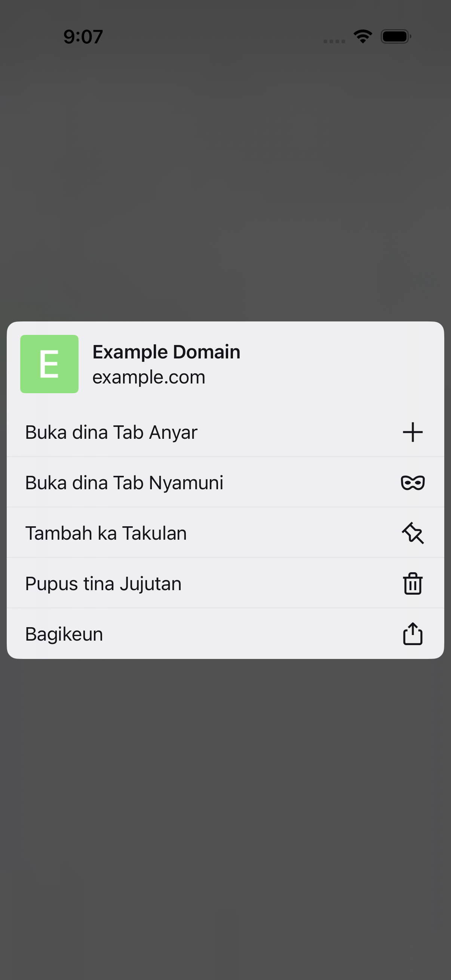Screen dimensions: 451x980
Task: Select the Bagikeun option
Action: click(225, 634)
